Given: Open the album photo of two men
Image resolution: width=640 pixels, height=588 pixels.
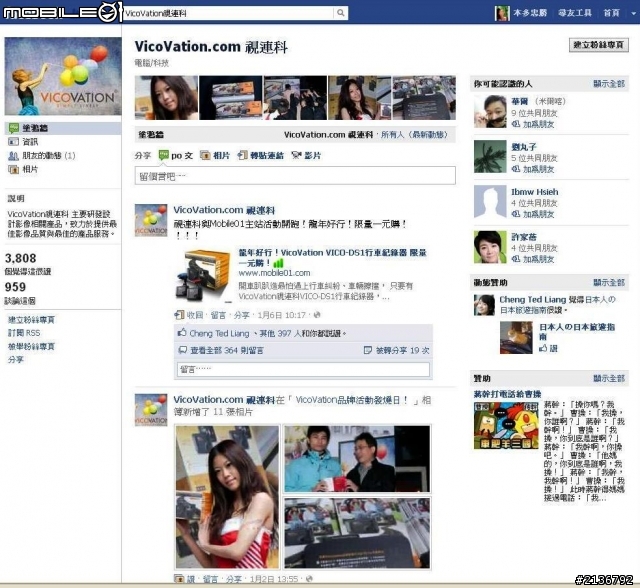Looking at the screenshot, I should pos(357,459).
